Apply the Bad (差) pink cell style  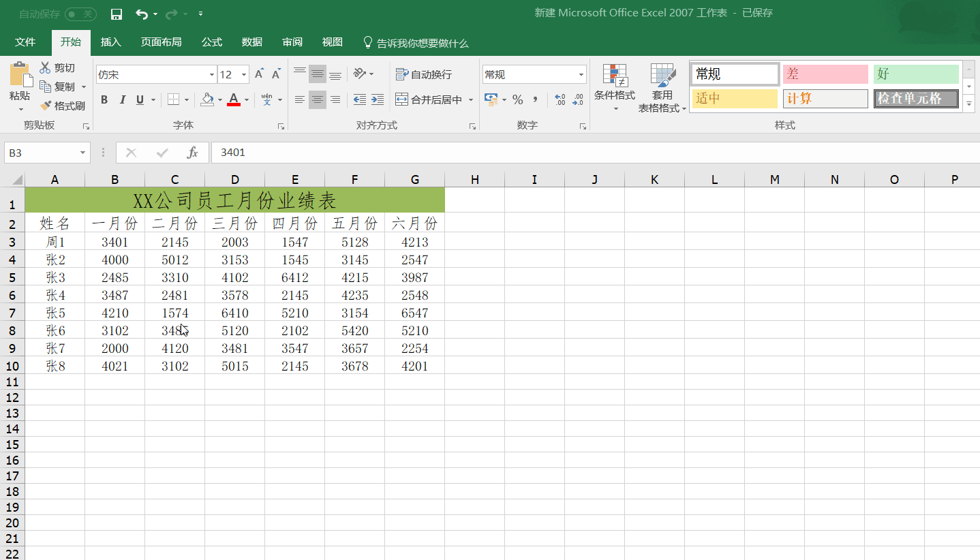coord(825,74)
